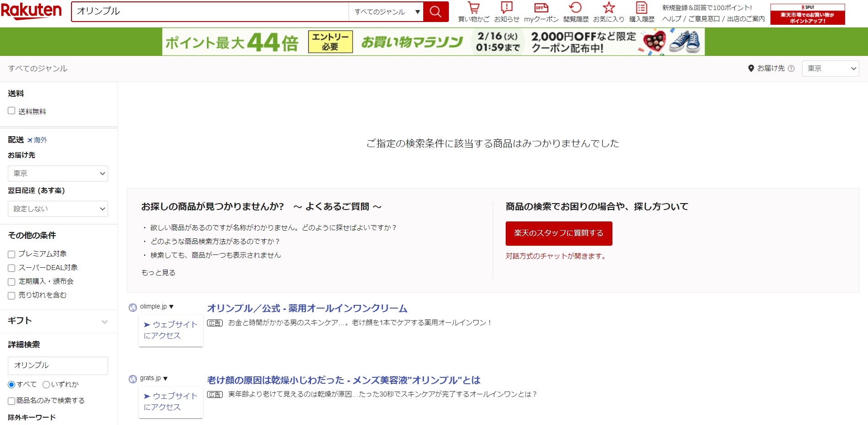Open the 東京 delivery dropdown in top bar
The width and height of the screenshot is (868, 425).
pyautogui.click(x=830, y=68)
